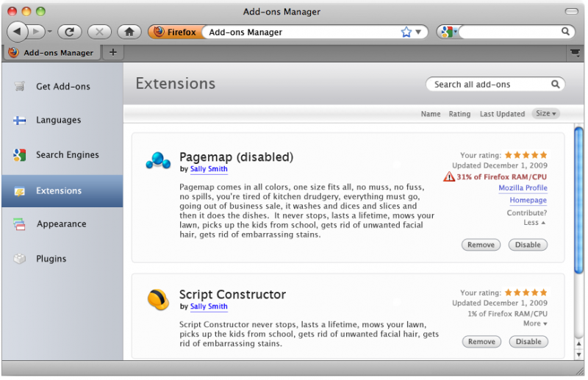Reload the page with the Reload button

(70, 32)
